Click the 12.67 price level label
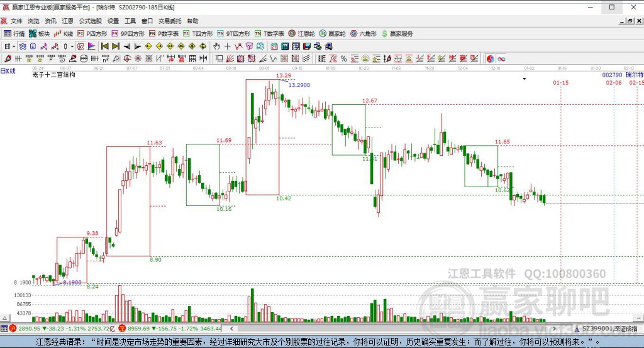Viewport: 644px width, 348px height. [x=370, y=101]
